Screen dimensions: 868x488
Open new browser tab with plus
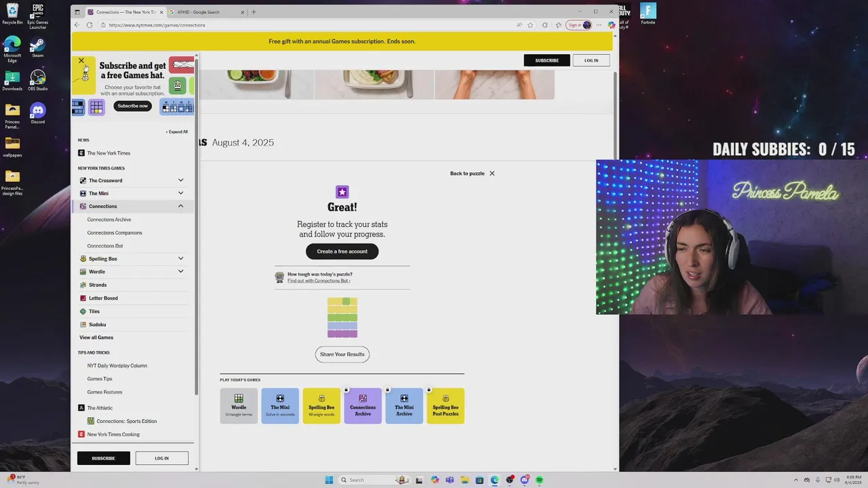pyautogui.click(x=254, y=12)
